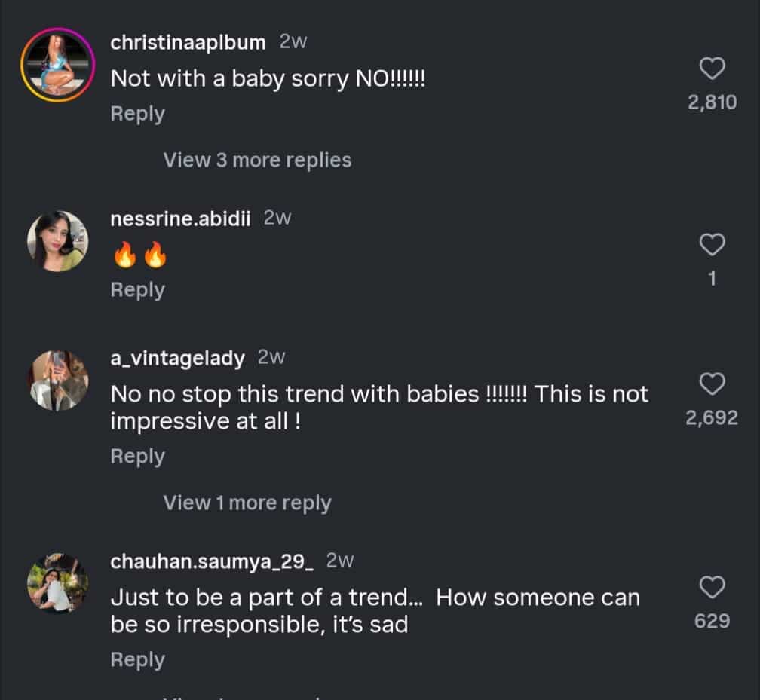Open the christinaaplbum username link
This screenshot has width=760, height=700.
pyautogui.click(x=188, y=43)
